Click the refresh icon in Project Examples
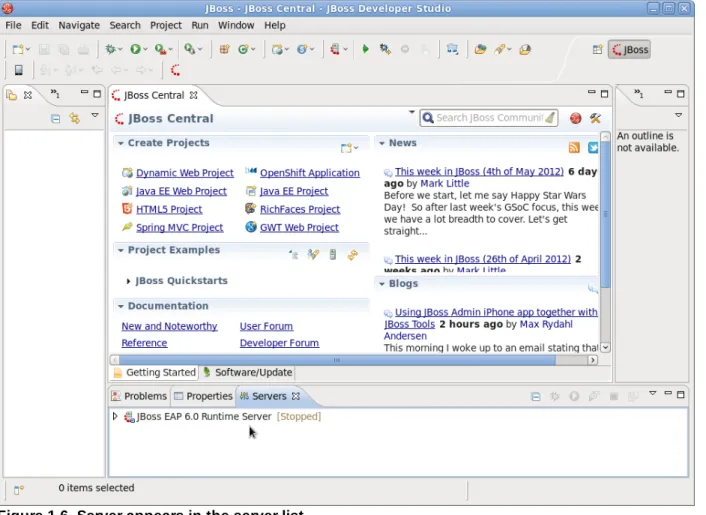Viewport: 706px width, 515px height. click(353, 255)
